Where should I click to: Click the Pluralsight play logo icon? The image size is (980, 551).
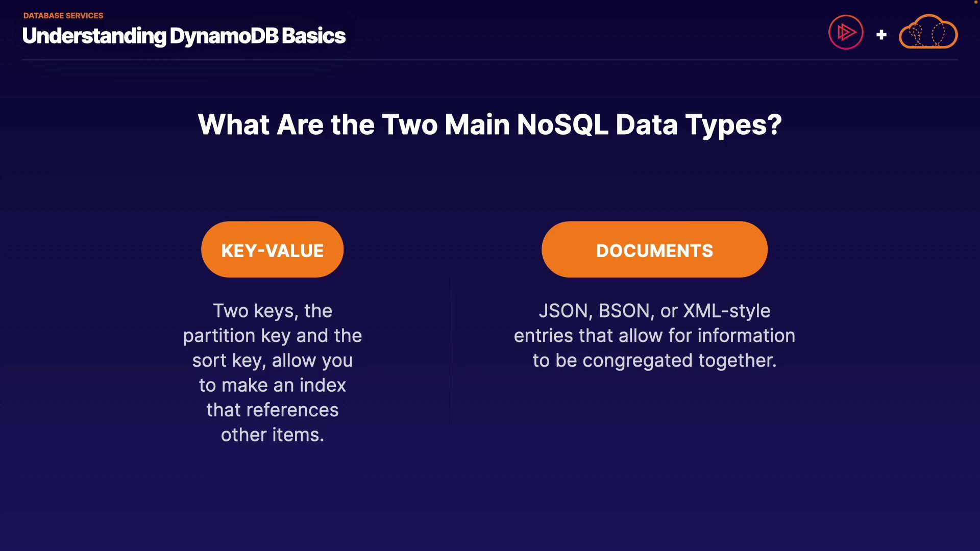(846, 32)
